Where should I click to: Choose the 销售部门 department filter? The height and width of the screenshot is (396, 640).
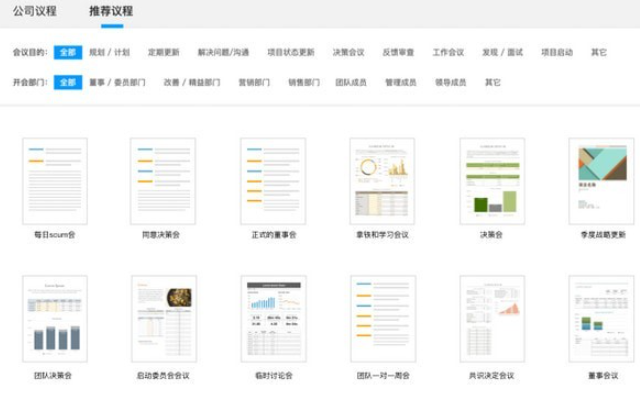[304, 82]
